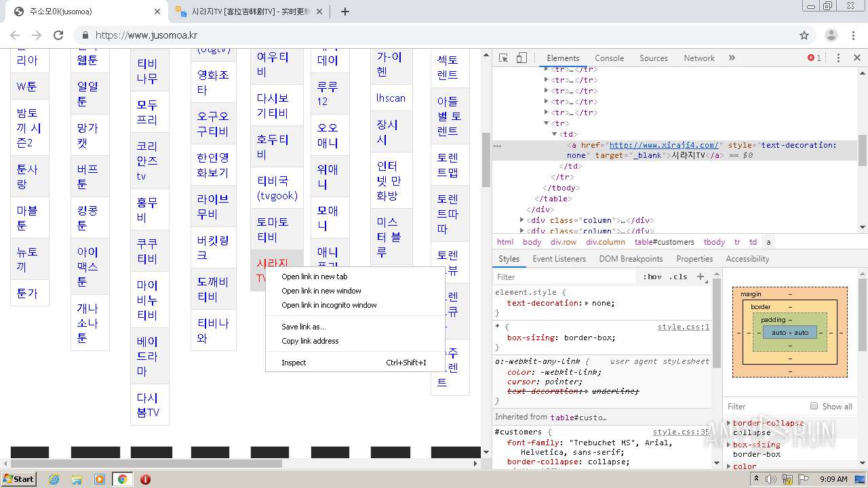Collapse the expanded td node
The height and width of the screenshot is (488, 868).
click(x=556, y=134)
